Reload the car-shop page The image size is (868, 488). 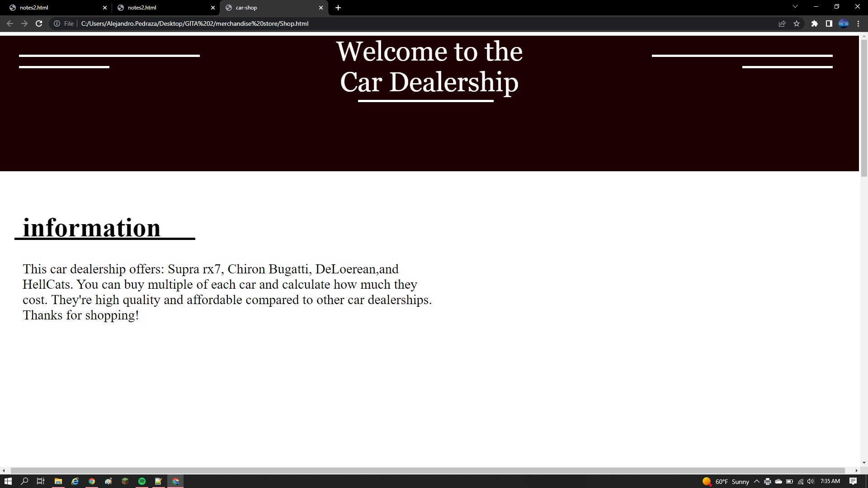39,23
